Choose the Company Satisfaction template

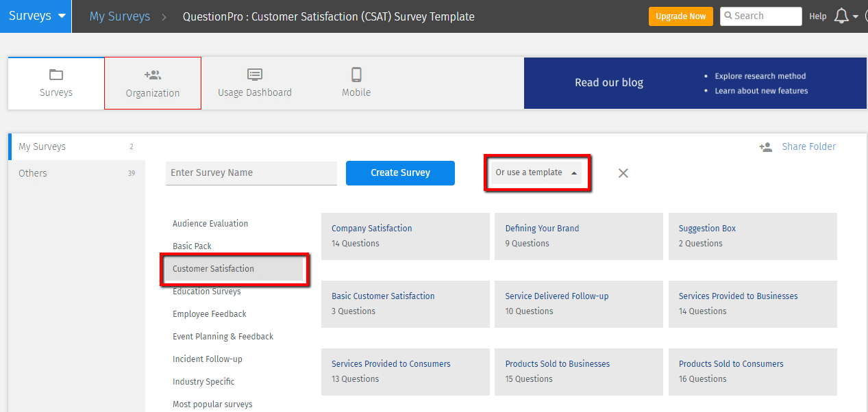coord(406,236)
